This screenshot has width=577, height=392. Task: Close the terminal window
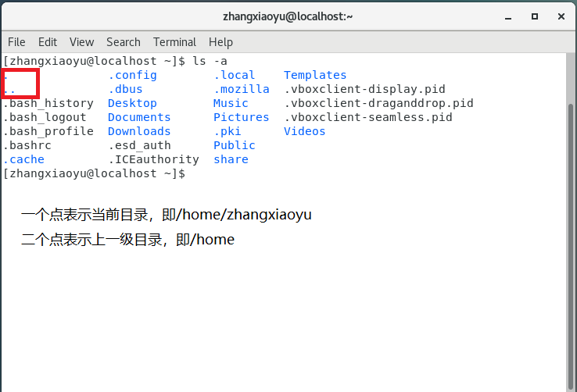coord(560,16)
